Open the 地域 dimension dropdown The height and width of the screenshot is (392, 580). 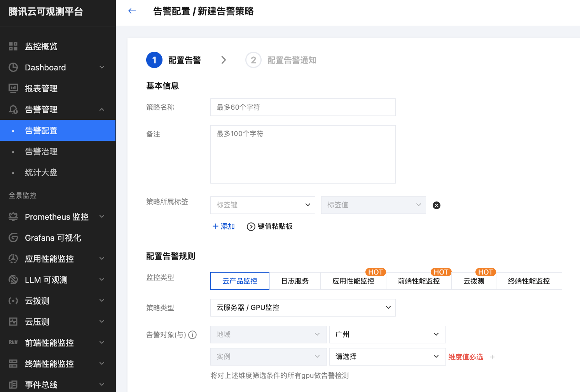click(x=268, y=334)
